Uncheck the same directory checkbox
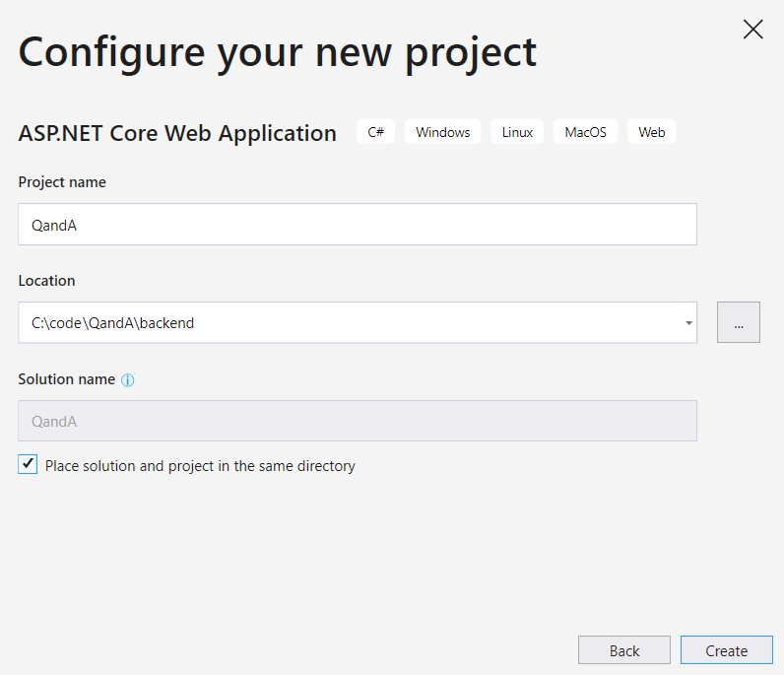 pyautogui.click(x=29, y=465)
